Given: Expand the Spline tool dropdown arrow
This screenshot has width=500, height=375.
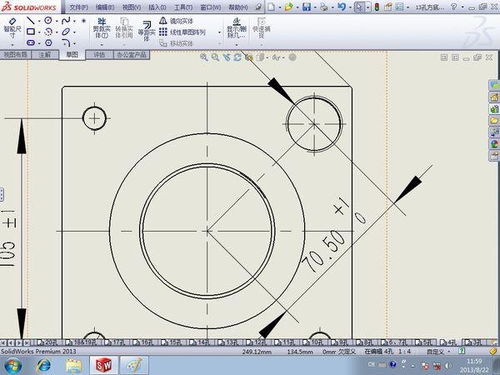Looking at the screenshot, I should (74, 21).
